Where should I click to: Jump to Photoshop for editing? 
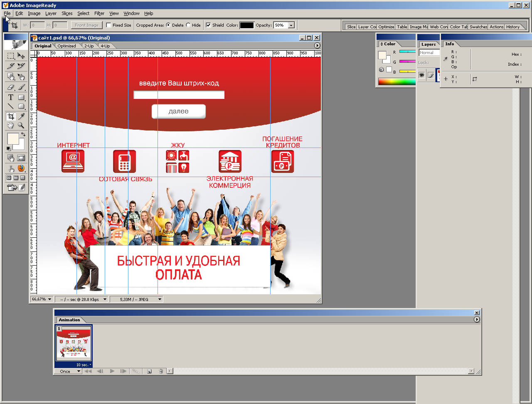click(16, 188)
